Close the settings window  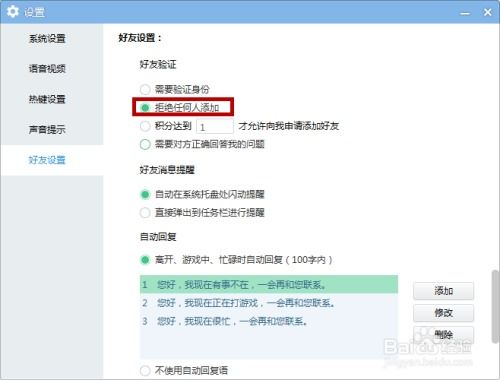coord(487,12)
